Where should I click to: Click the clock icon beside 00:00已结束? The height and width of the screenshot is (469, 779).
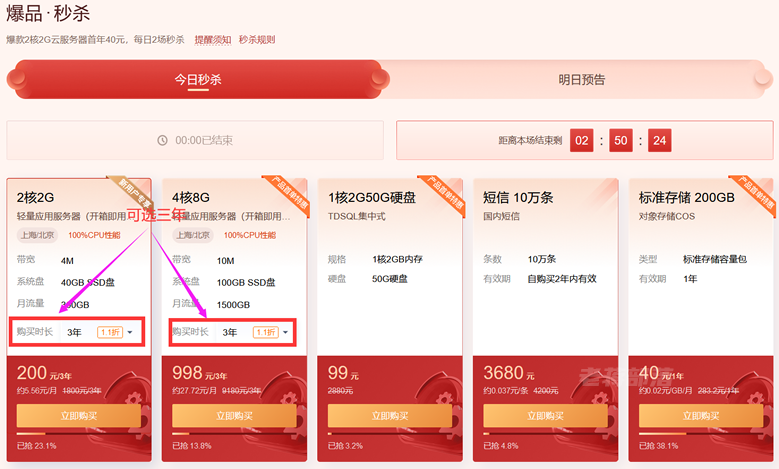coord(162,141)
